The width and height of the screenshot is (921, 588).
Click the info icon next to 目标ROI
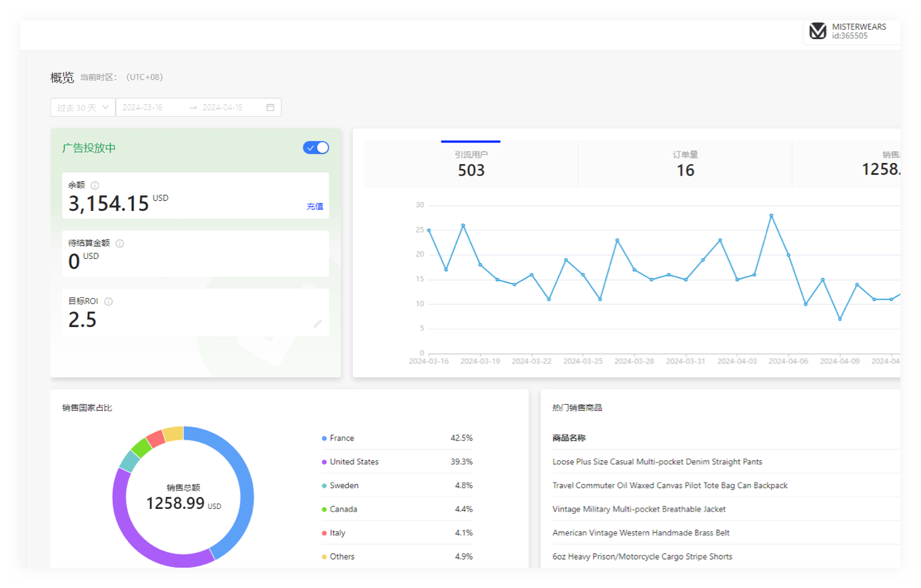pyautogui.click(x=108, y=301)
